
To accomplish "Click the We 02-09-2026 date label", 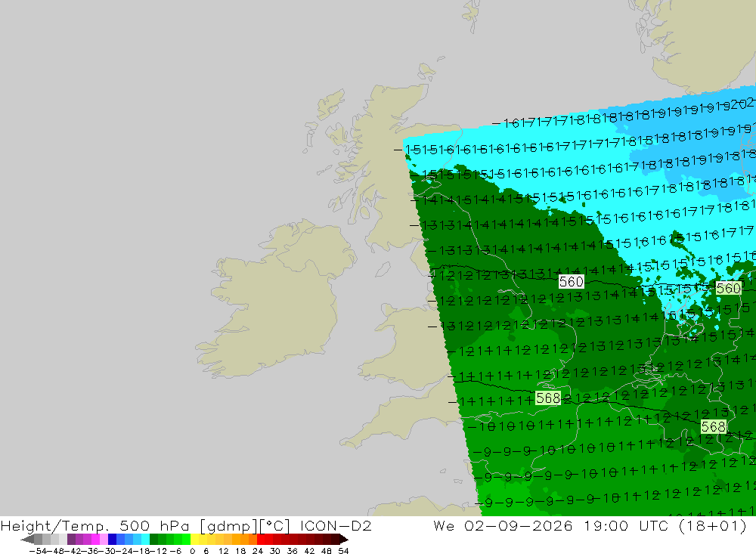I will (503, 525).
